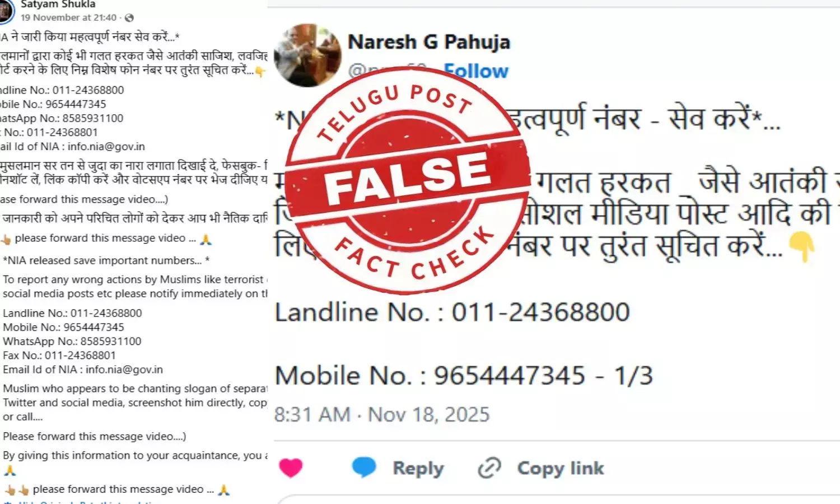The width and height of the screenshot is (840, 504).
Task: Click Satyam Shukla's profile picture
Action: [x=6, y=11]
